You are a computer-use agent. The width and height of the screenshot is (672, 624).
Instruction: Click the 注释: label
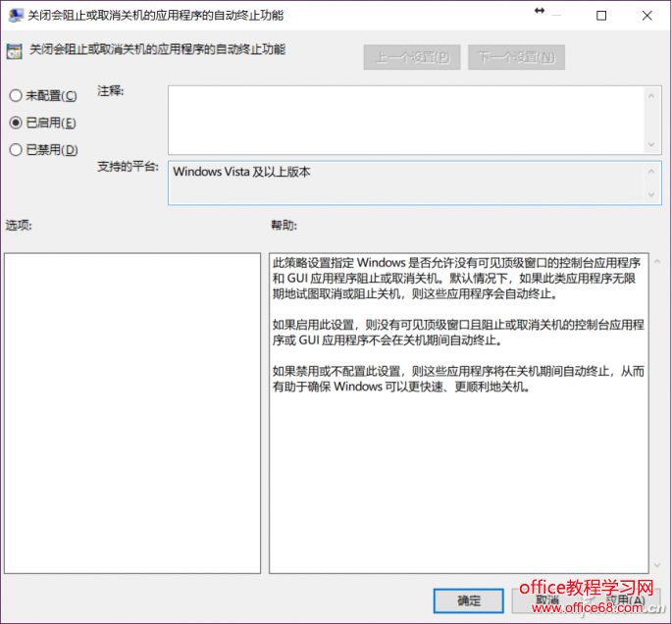pos(111,91)
